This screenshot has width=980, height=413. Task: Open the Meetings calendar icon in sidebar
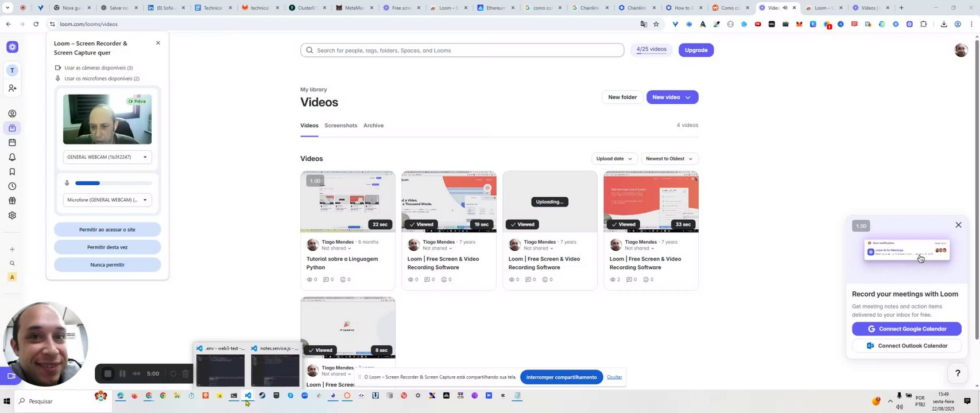(x=12, y=142)
